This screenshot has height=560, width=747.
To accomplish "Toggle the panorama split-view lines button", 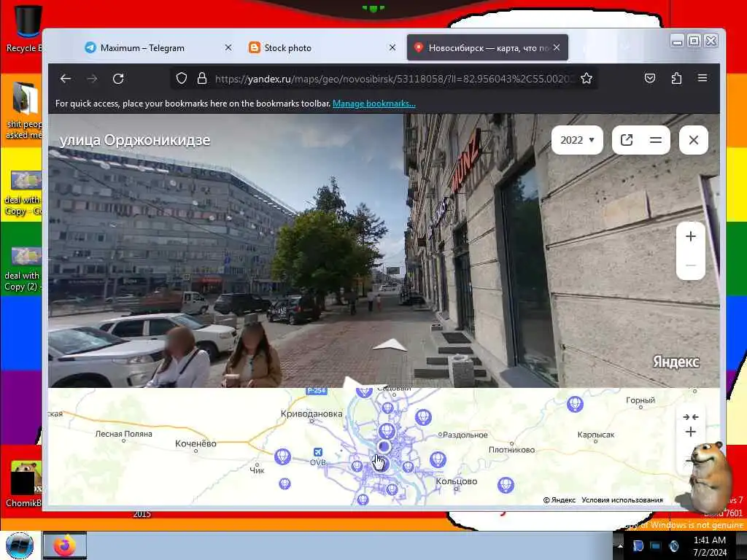I will 656,140.
